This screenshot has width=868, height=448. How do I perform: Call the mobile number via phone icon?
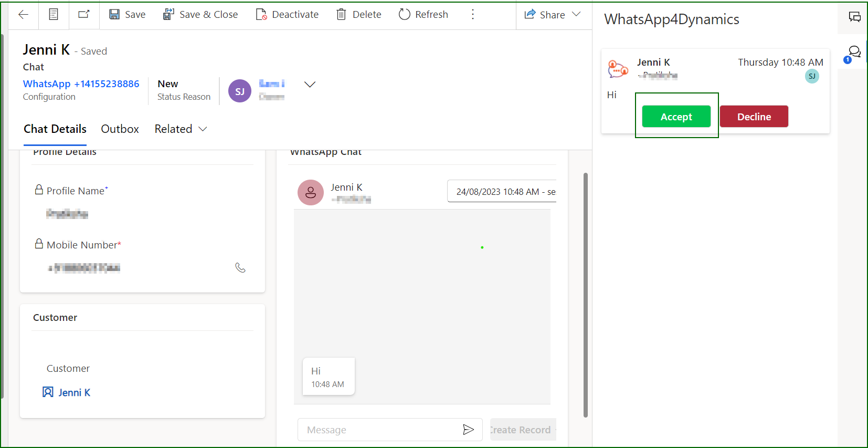pos(240,268)
